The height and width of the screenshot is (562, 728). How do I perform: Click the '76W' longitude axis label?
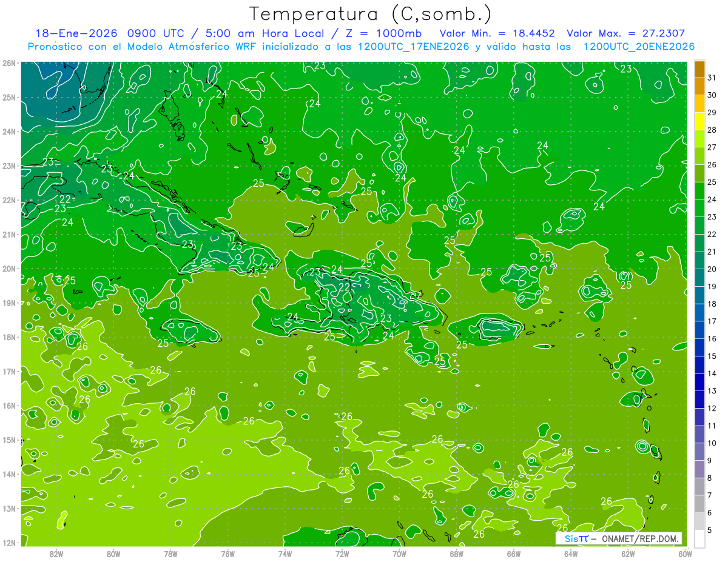coord(227,554)
